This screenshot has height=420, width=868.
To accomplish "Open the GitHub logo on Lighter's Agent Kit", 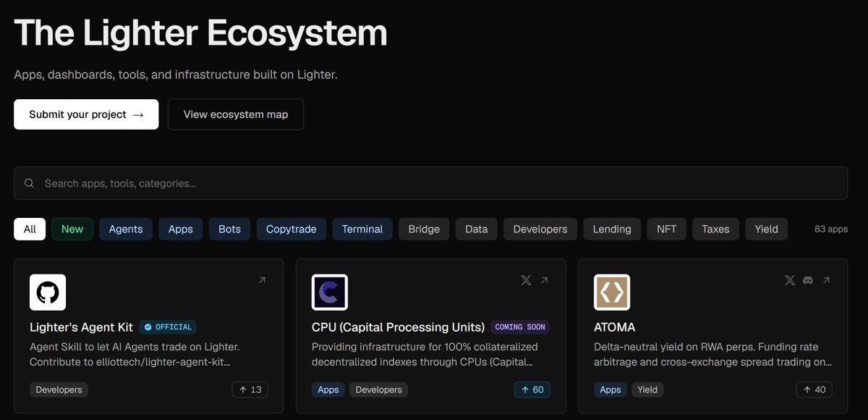I will [48, 293].
